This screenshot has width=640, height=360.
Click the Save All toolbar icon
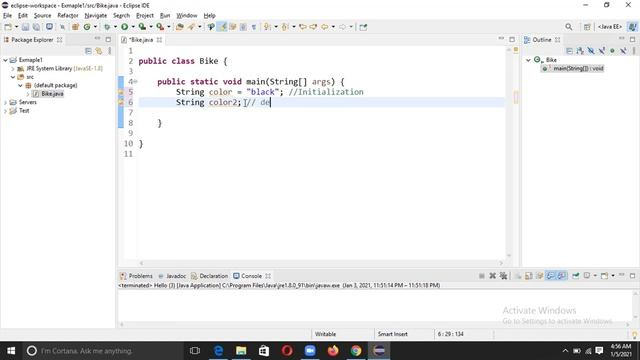(x=36, y=27)
